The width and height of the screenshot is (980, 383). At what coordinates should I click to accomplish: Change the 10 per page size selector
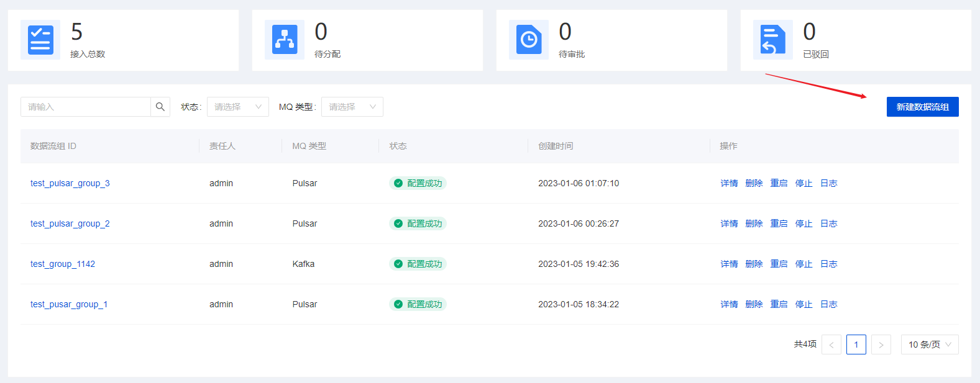click(x=929, y=345)
